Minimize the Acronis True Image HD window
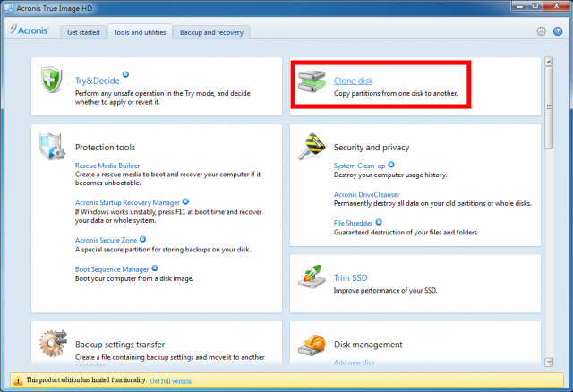The height and width of the screenshot is (392, 573). point(519,6)
